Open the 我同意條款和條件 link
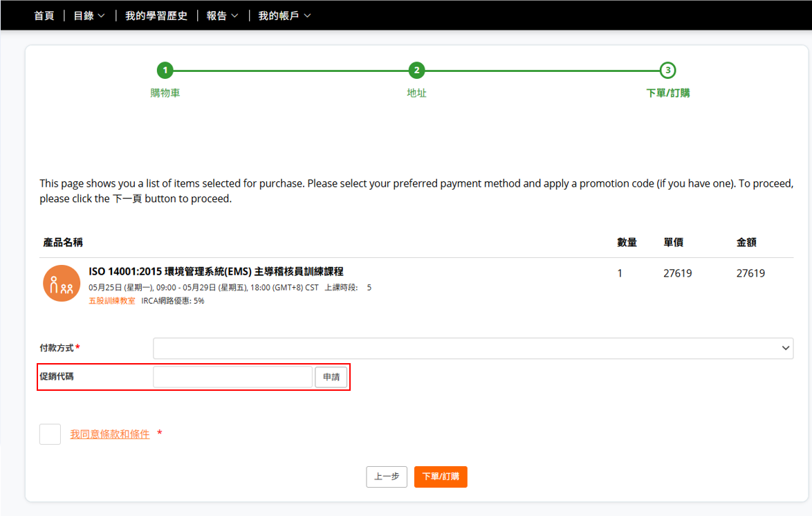Screen dimensions: 812x516 pos(110,434)
